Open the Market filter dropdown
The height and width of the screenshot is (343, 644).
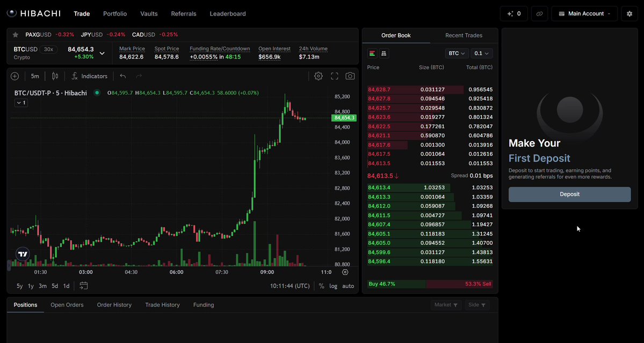click(x=446, y=305)
